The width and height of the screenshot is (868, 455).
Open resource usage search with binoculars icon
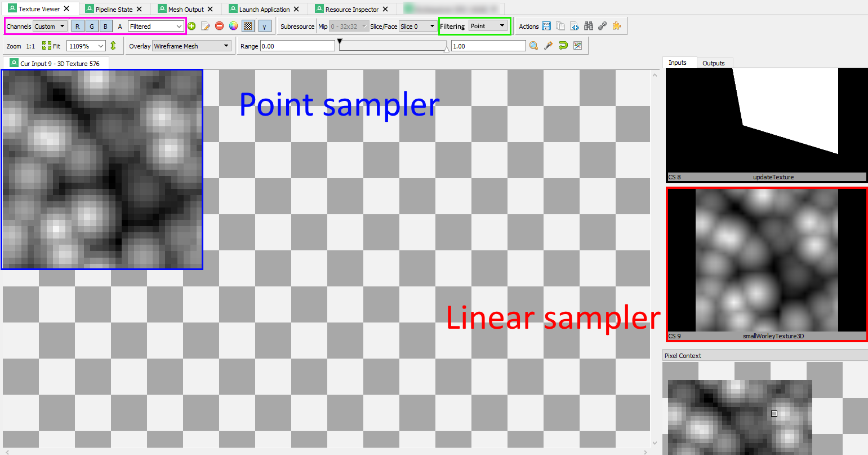pos(589,25)
